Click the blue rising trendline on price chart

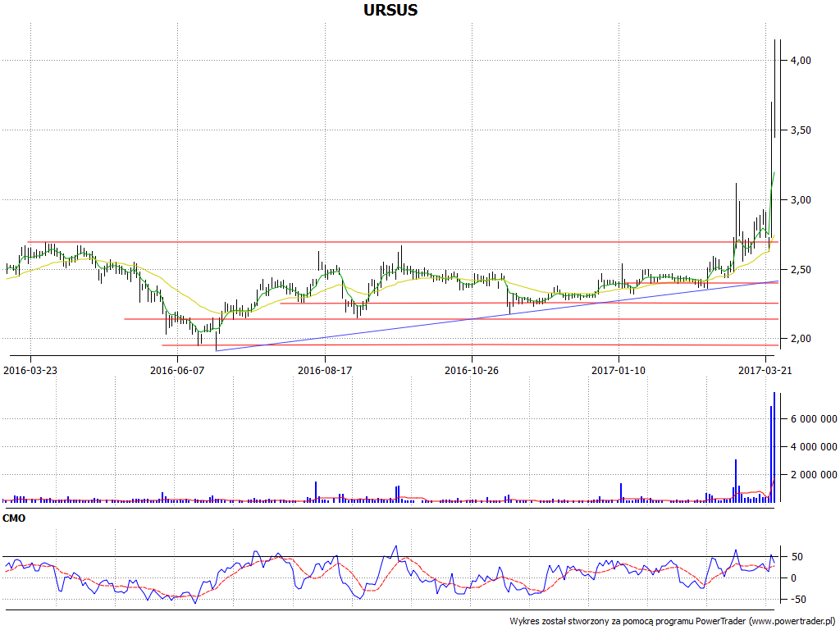click(497, 316)
